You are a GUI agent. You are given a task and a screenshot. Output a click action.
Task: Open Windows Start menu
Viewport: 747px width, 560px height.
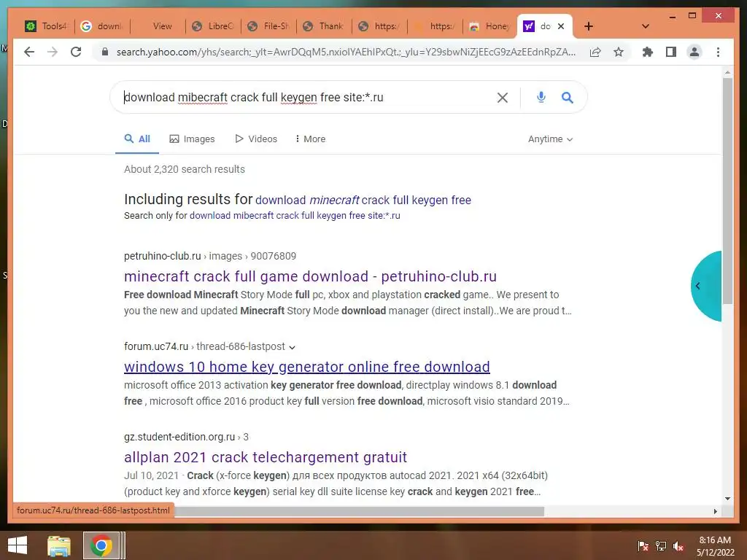[18, 545]
